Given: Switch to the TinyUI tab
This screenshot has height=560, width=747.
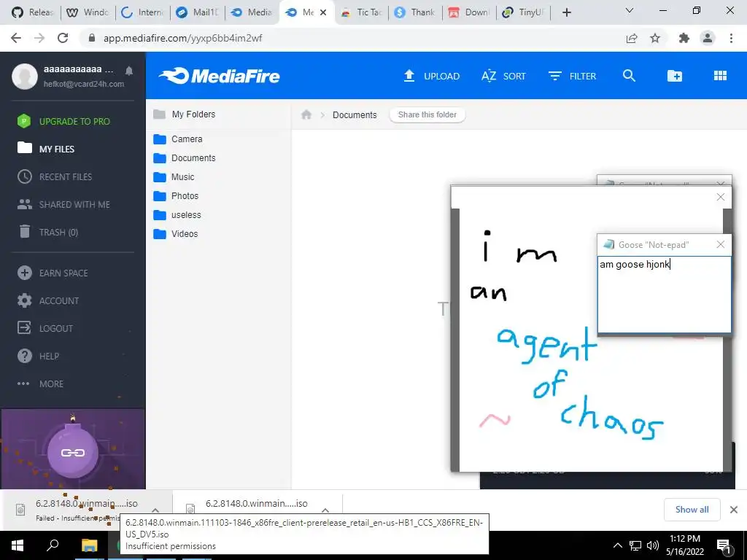Looking at the screenshot, I should 523,12.
